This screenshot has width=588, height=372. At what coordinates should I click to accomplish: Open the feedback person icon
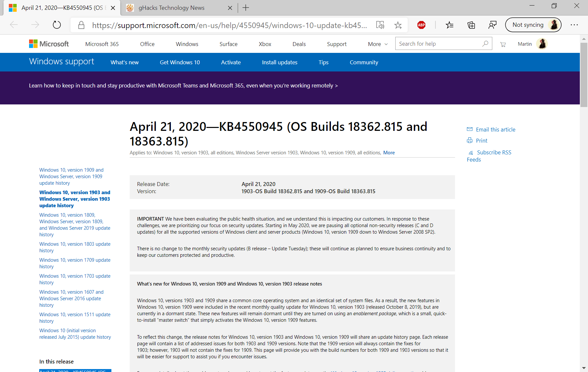coord(492,25)
